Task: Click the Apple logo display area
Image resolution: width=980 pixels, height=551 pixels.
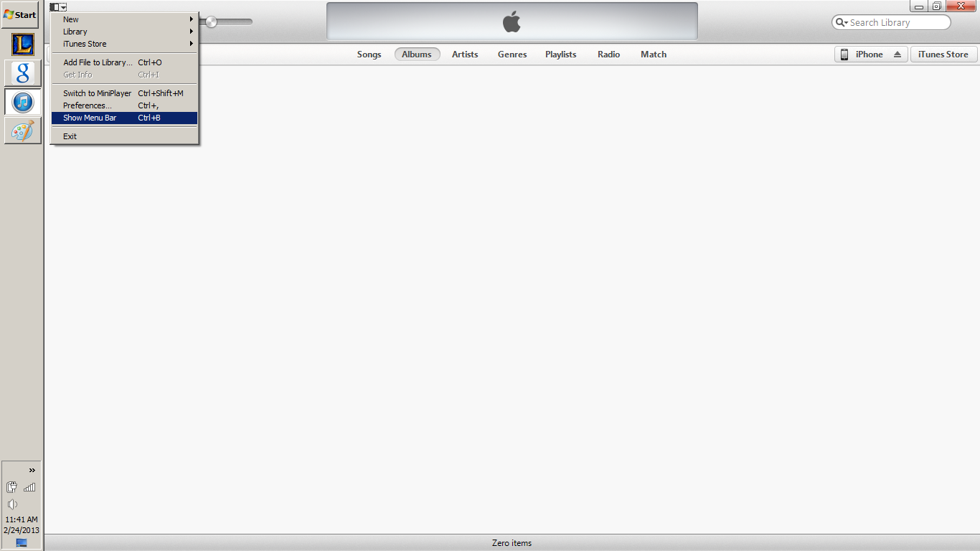Action: (512, 22)
